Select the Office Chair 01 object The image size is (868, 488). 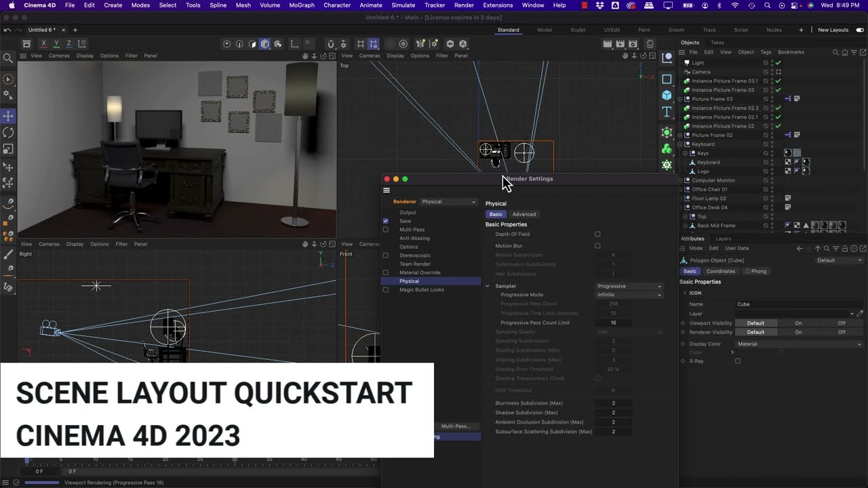[709, 190]
